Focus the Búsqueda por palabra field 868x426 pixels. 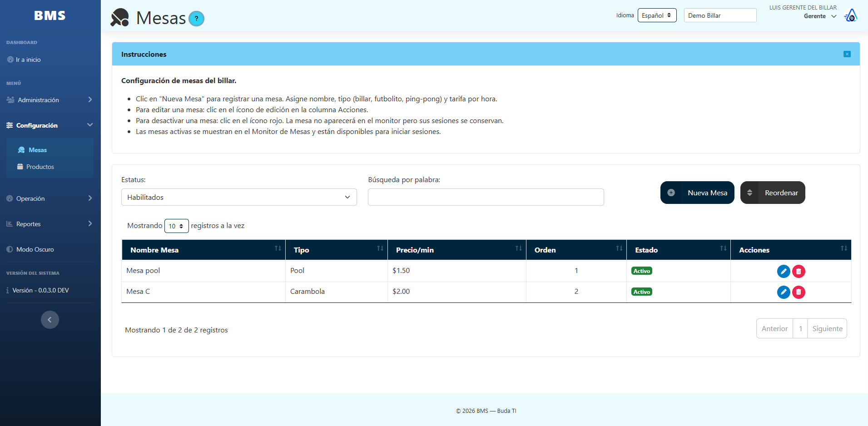486,197
